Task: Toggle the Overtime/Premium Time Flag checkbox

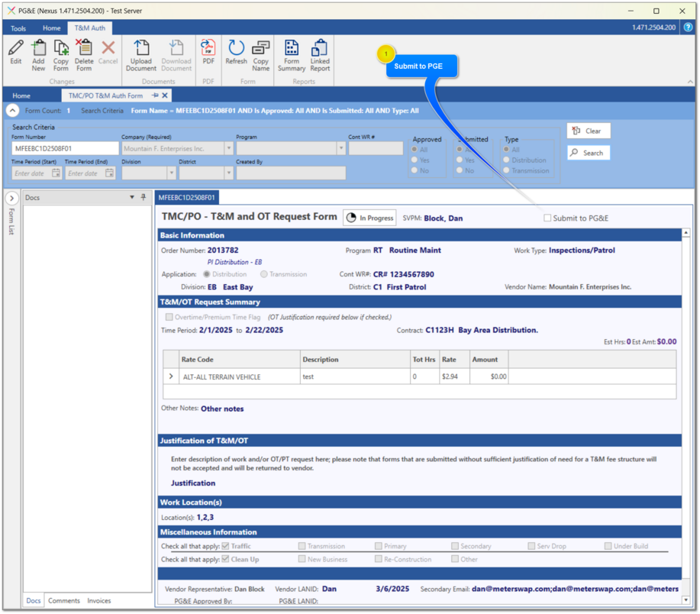Action: click(169, 317)
